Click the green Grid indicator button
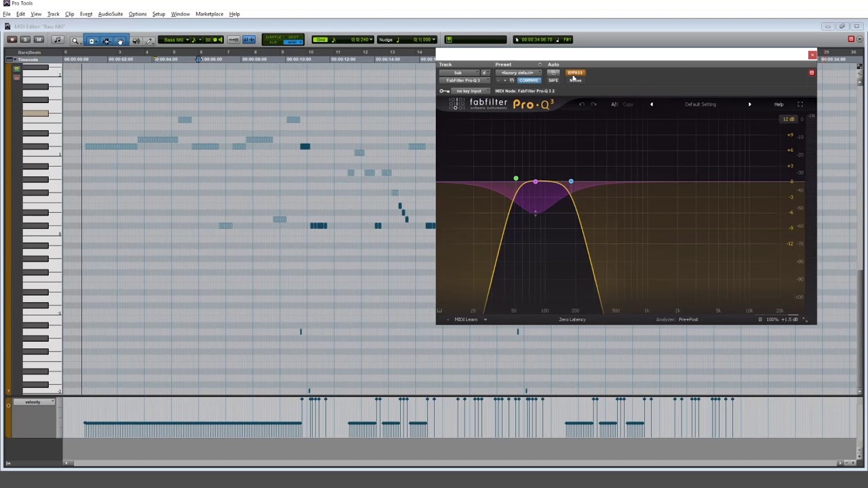868x488 pixels. [x=321, y=39]
